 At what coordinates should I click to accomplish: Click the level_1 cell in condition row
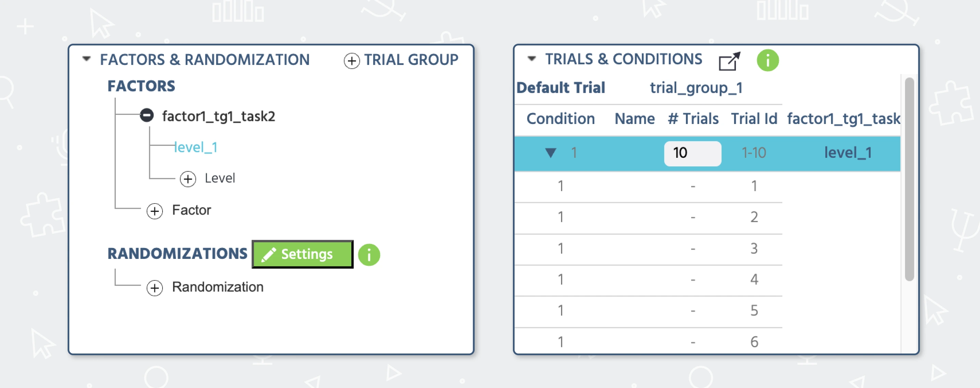847,153
